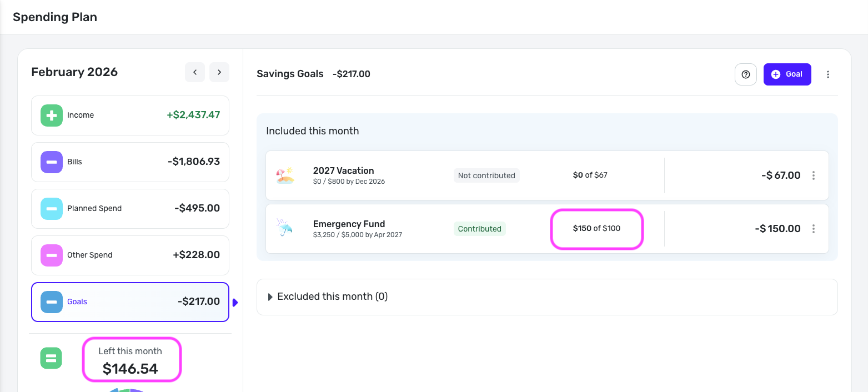Click the blue Goals minus icon

51,302
